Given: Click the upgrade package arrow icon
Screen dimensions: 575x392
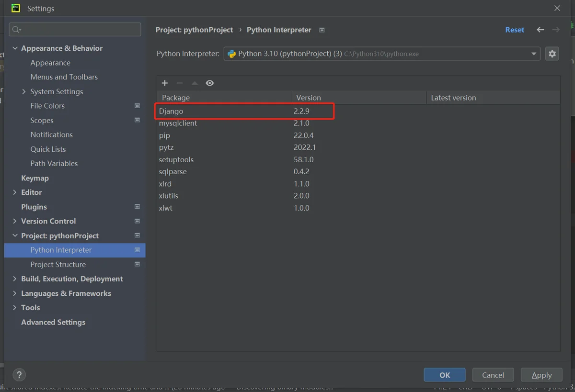Looking at the screenshot, I should (x=195, y=83).
